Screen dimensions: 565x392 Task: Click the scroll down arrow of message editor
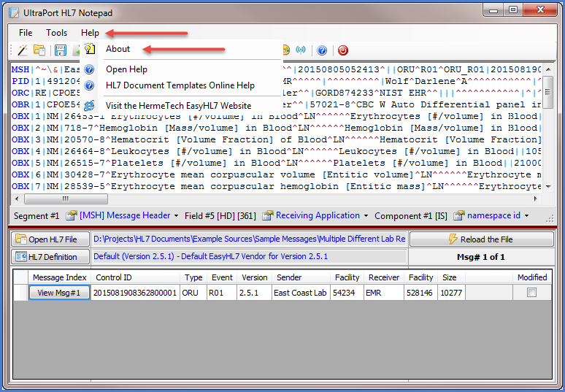[548, 187]
